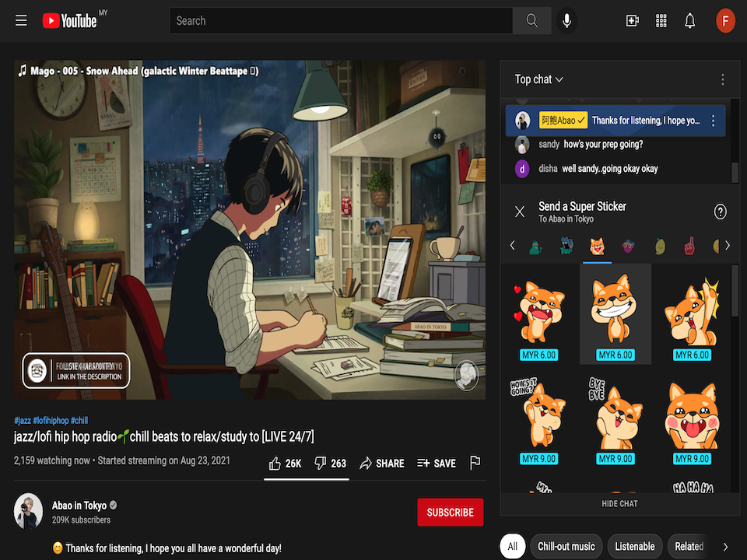
Task: Click the SAVE button
Action: click(437, 464)
